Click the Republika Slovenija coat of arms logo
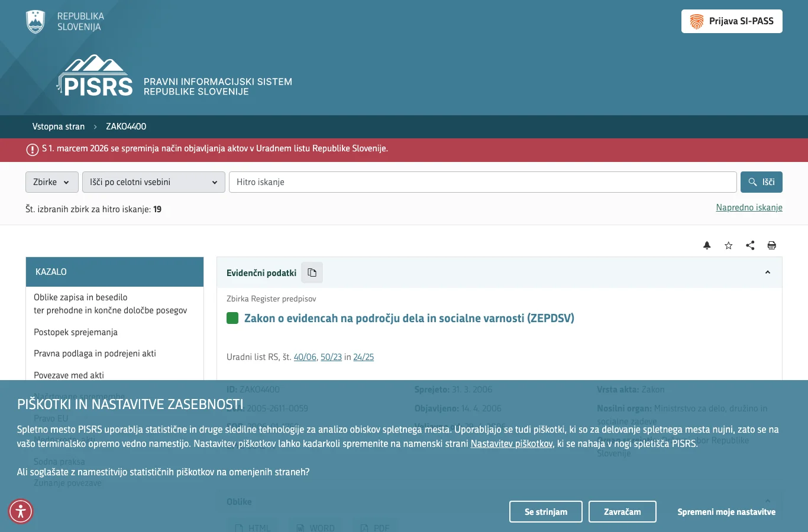Image resolution: width=808 pixels, height=532 pixels. pyautogui.click(x=36, y=22)
